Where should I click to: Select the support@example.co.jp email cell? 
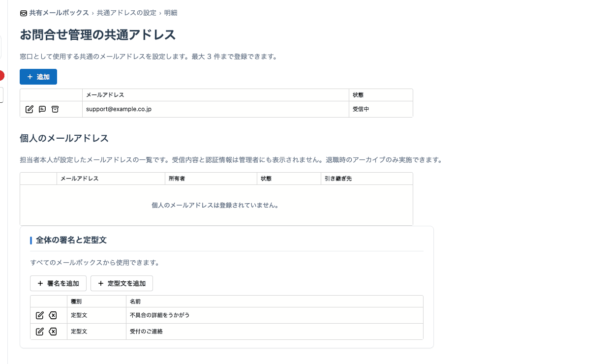pyautogui.click(x=215, y=109)
